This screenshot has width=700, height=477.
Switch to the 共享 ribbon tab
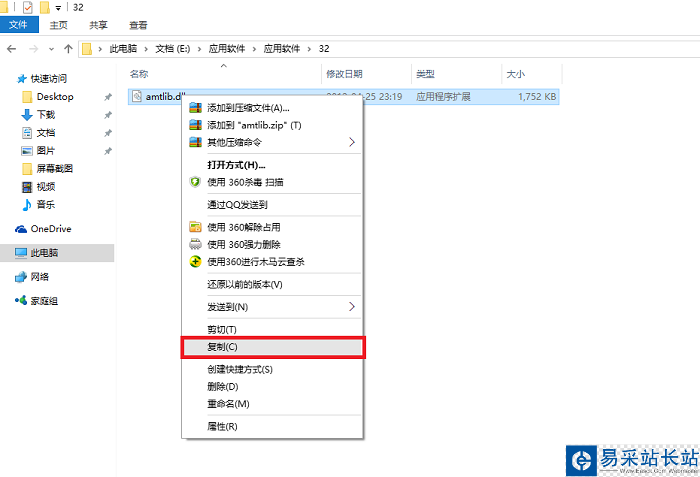click(98, 25)
